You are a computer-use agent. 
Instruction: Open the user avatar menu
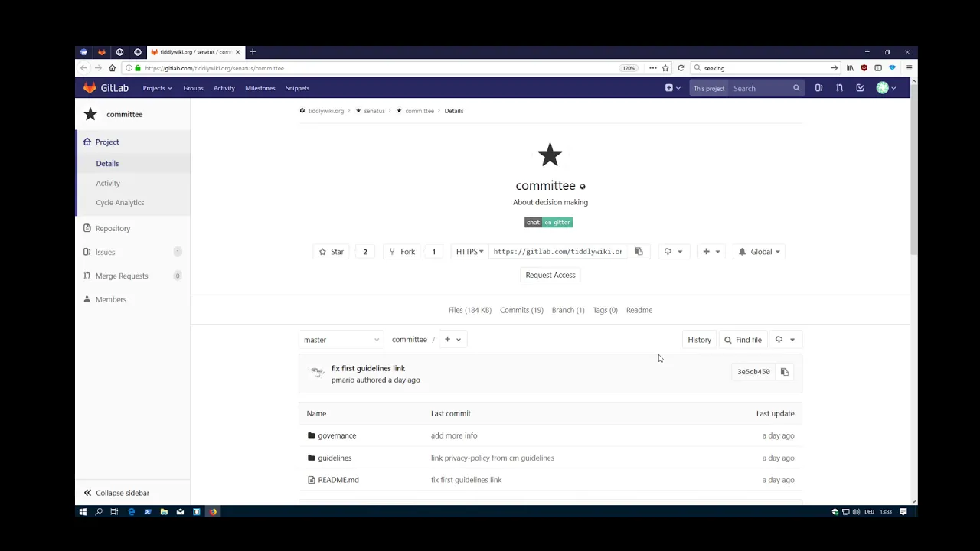pos(886,88)
